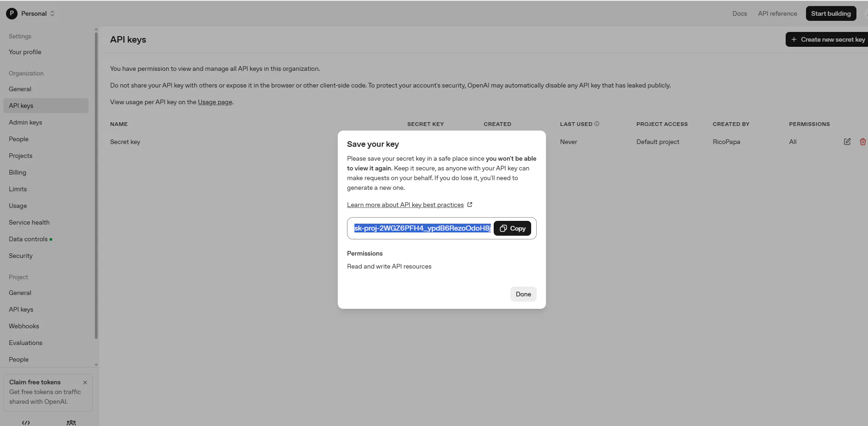The image size is (868, 426).
Task: Click the CREATED BY column header
Action: click(731, 124)
